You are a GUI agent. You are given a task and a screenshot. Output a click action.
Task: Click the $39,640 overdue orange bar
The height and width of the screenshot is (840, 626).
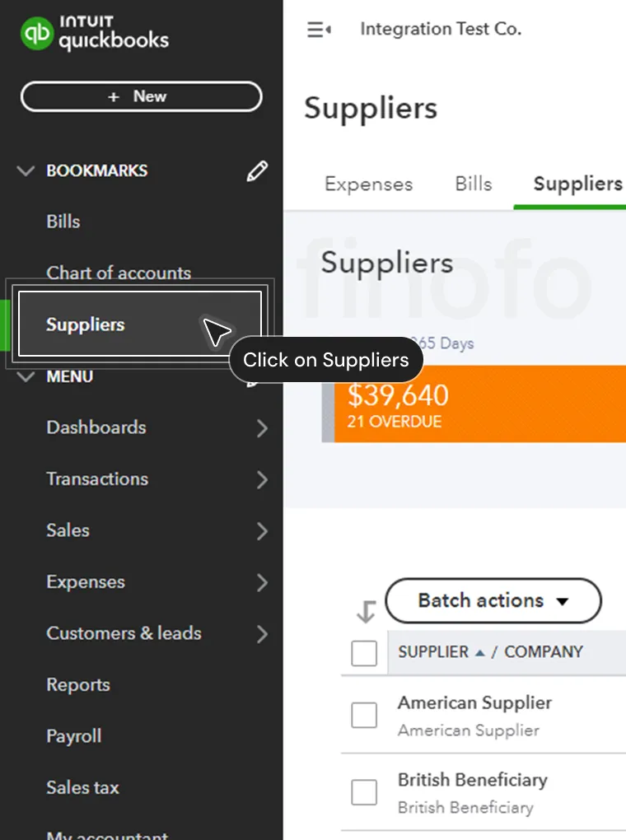click(x=479, y=404)
